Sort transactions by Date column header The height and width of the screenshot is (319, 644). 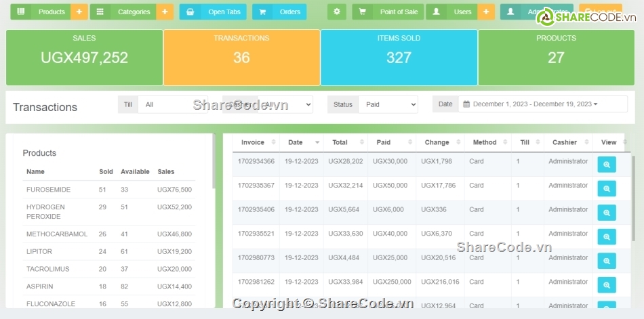(x=300, y=142)
